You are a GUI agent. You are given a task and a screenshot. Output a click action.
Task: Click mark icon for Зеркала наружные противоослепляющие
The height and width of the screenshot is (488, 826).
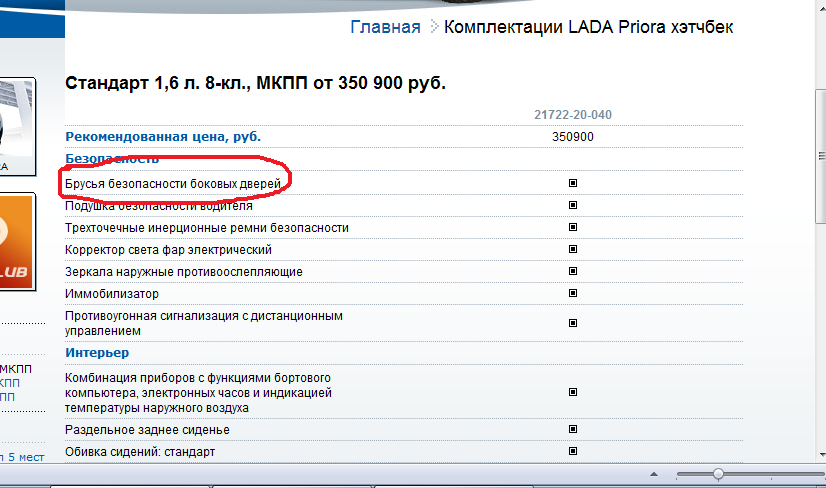coord(573,271)
